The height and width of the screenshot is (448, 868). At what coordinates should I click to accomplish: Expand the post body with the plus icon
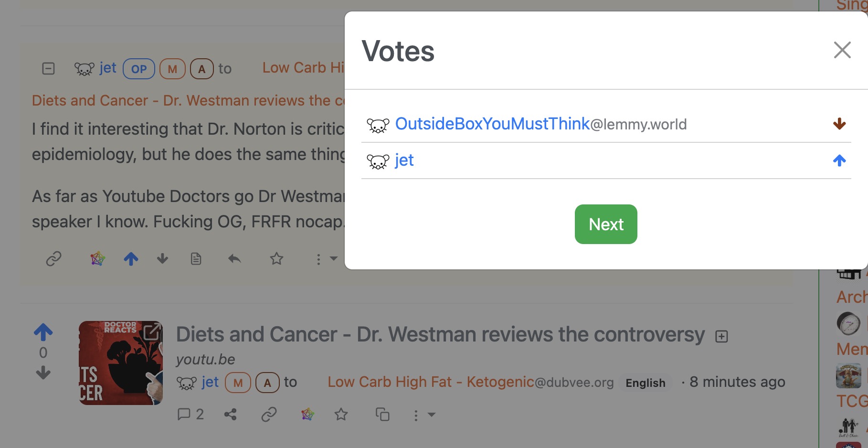pos(721,337)
